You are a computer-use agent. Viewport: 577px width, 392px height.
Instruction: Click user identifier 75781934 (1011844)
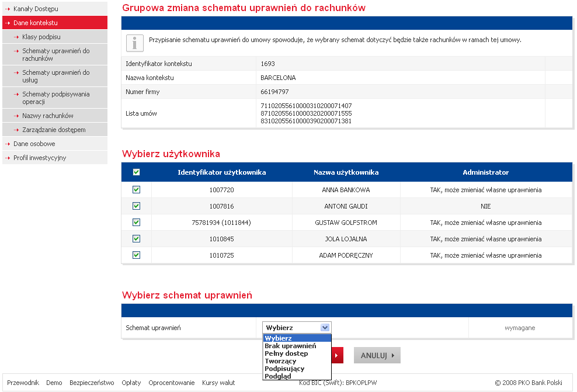coord(221,223)
